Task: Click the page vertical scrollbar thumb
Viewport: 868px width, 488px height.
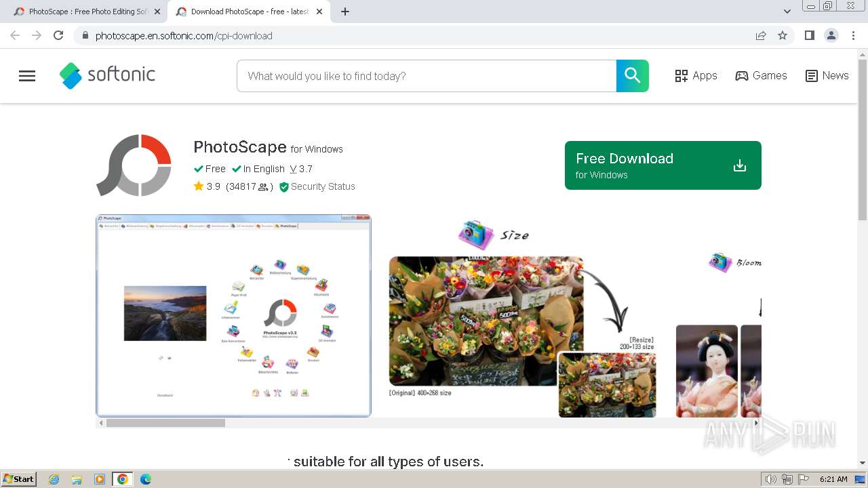Action: [863, 139]
